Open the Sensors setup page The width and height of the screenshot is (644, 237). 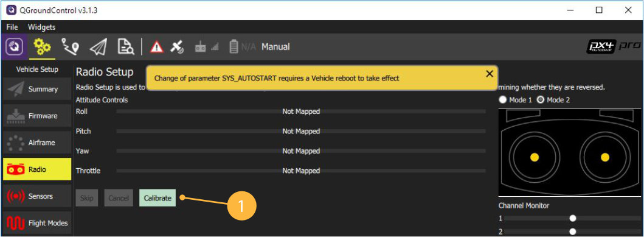[37, 196]
